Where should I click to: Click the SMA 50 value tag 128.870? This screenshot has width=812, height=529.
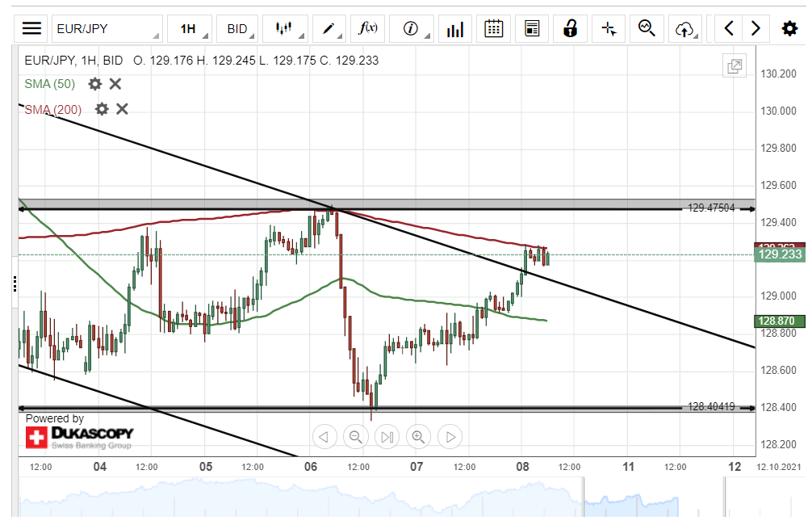(x=780, y=321)
